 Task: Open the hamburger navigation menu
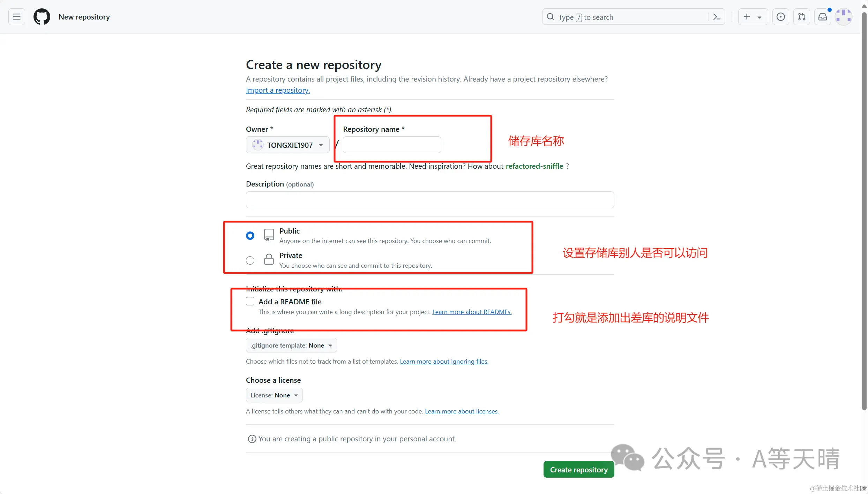coord(16,17)
